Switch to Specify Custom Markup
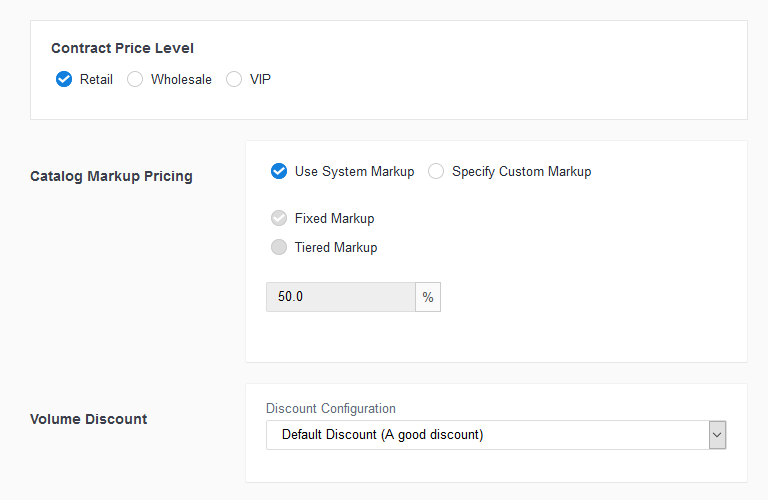The image size is (768, 500). click(x=436, y=171)
